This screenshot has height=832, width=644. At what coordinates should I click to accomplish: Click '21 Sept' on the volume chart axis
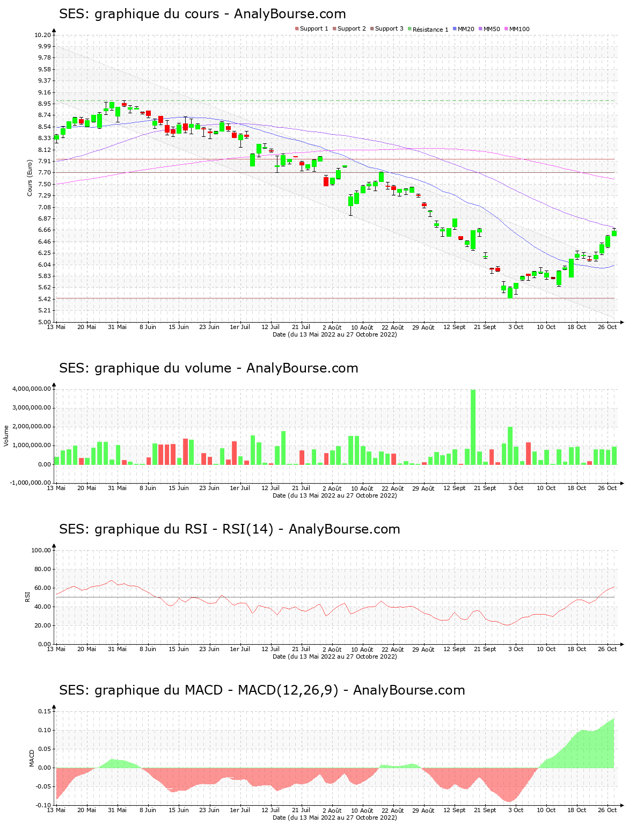(485, 488)
